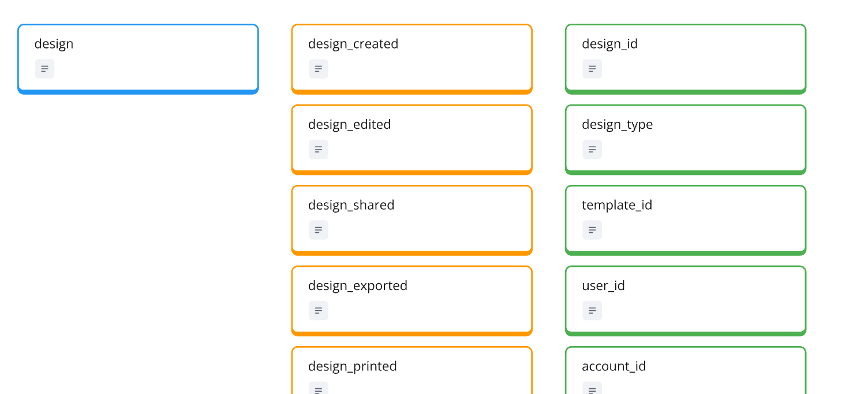The image size is (868, 394).
Task: Click the account_id title text
Action: [x=613, y=366]
